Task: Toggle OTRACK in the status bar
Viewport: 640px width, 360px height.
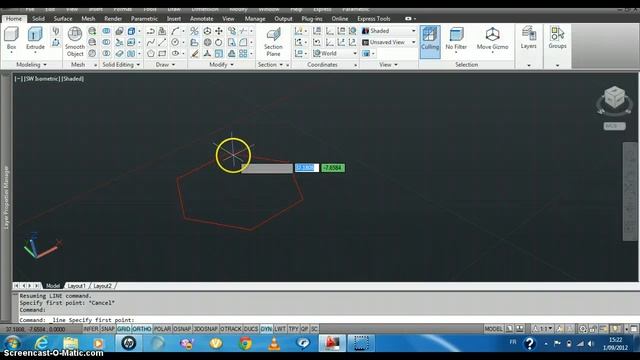Action: point(231,329)
